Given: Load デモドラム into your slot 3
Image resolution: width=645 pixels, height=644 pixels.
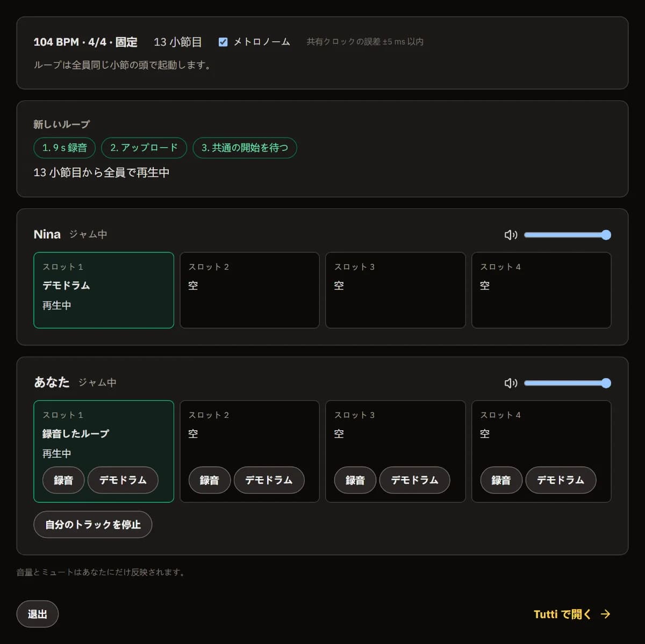Looking at the screenshot, I should [415, 480].
